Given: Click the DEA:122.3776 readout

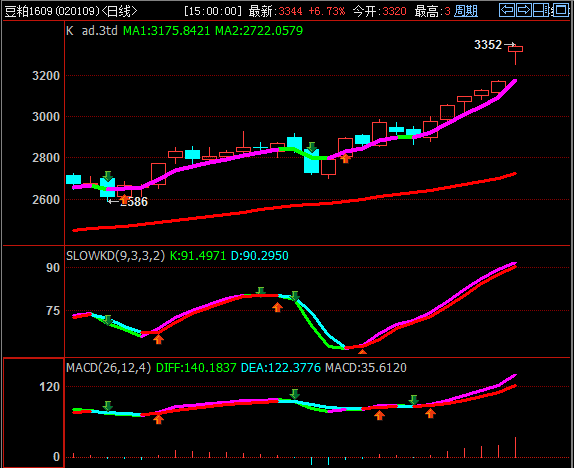Looking at the screenshot, I should pyautogui.click(x=281, y=367).
